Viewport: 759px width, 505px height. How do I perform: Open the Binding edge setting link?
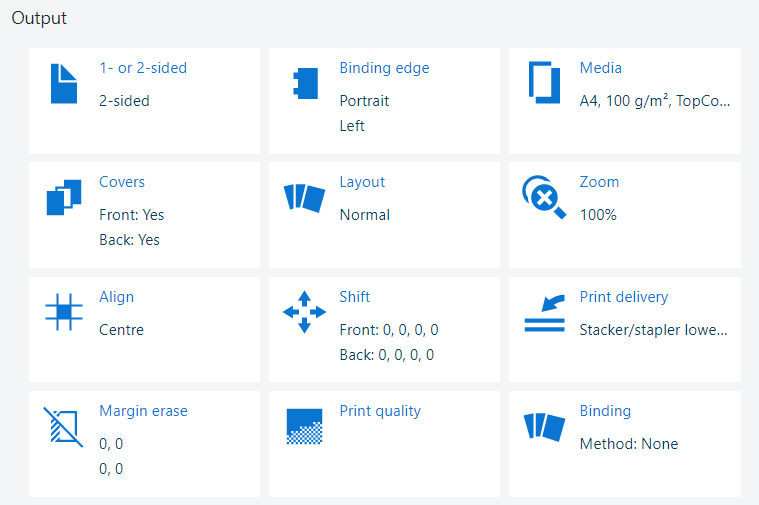pyautogui.click(x=384, y=68)
